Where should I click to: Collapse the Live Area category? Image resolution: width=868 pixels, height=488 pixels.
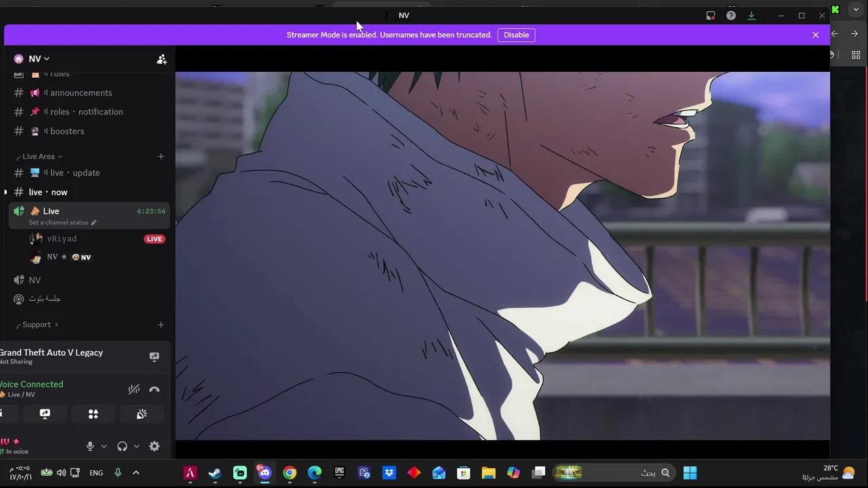tap(42, 157)
